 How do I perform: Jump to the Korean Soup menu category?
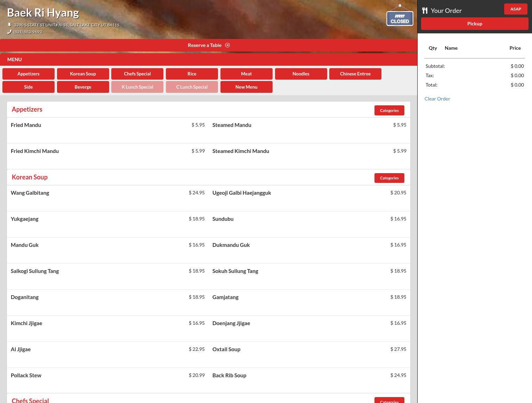(83, 74)
